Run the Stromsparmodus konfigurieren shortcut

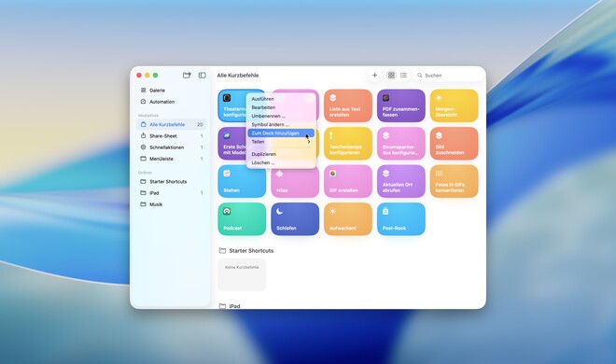[x=400, y=144]
